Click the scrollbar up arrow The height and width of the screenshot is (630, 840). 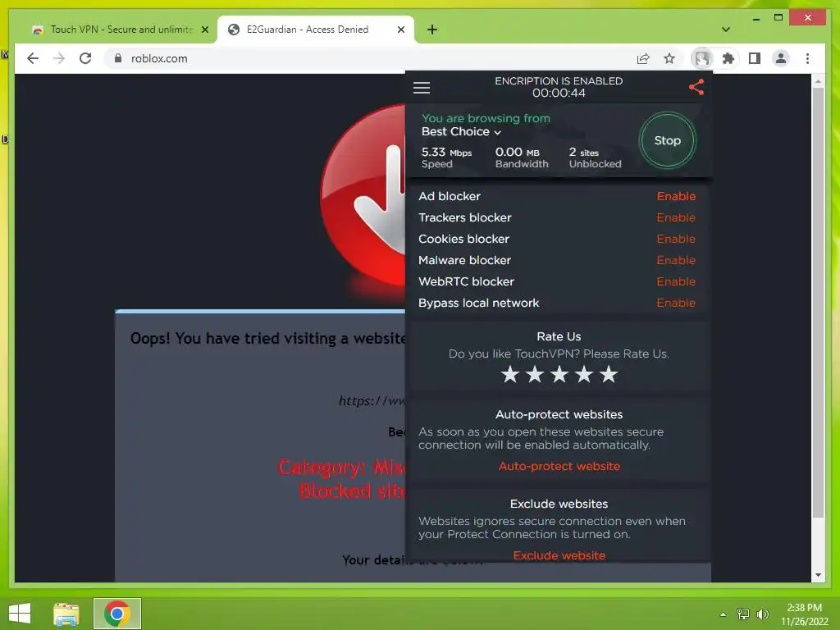coord(818,81)
